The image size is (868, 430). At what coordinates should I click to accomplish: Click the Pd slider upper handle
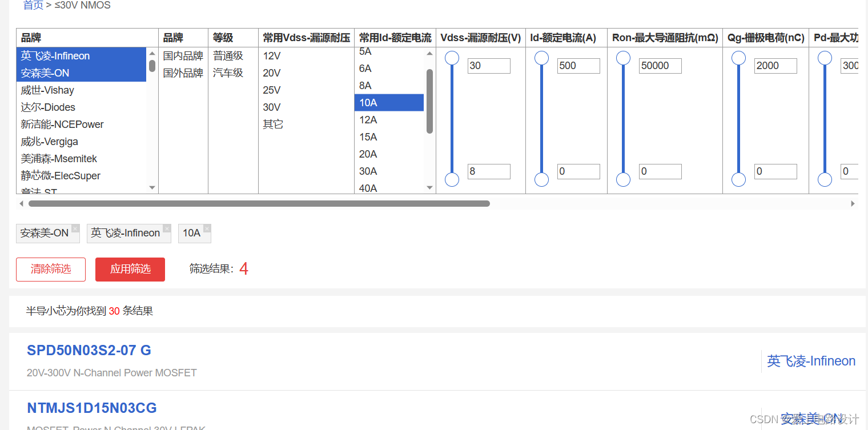[825, 58]
